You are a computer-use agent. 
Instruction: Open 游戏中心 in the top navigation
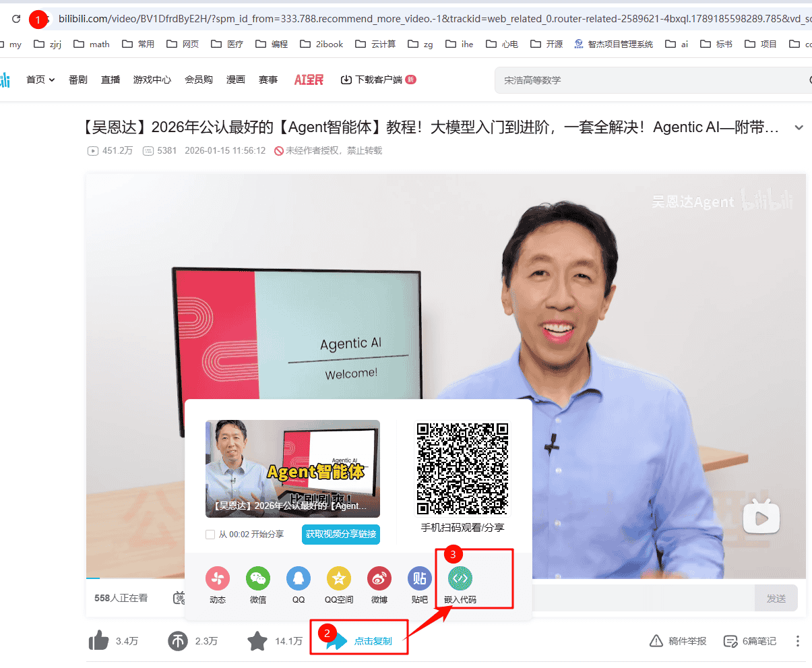click(152, 80)
